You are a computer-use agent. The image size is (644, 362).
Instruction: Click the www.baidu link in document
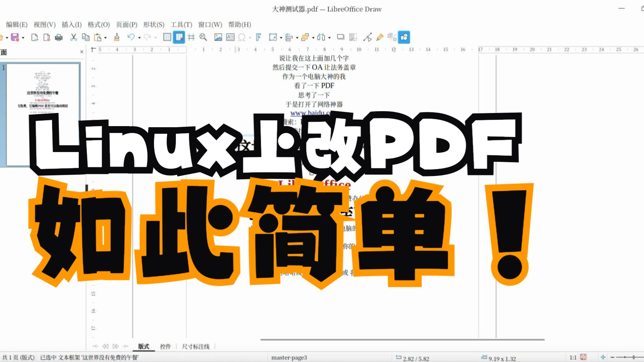pos(311,113)
